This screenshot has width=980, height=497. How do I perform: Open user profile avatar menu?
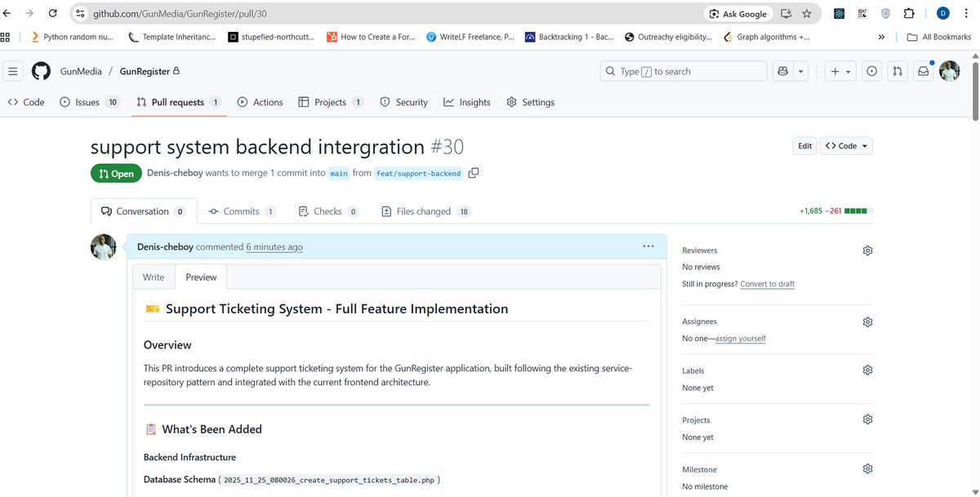[949, 71]
